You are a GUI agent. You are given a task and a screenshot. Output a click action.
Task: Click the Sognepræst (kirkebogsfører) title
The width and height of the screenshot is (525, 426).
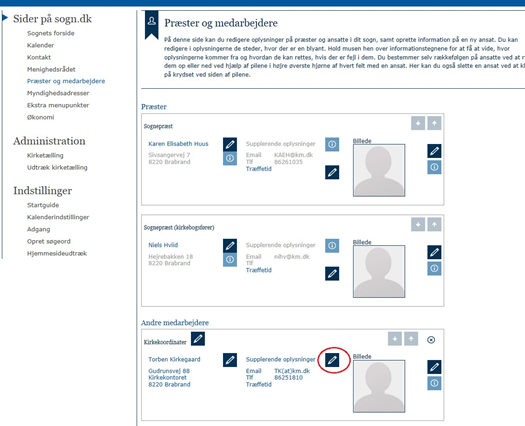pos(179,227)
